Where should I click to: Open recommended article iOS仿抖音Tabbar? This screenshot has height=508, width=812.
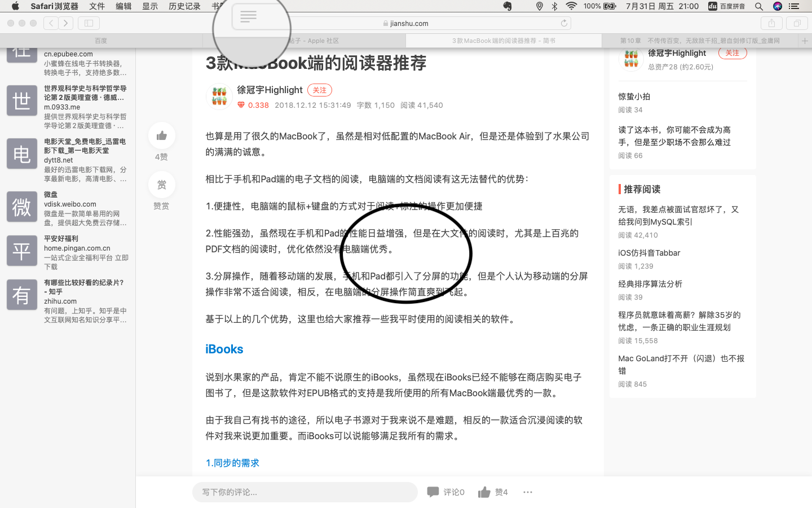click(649, 253)
